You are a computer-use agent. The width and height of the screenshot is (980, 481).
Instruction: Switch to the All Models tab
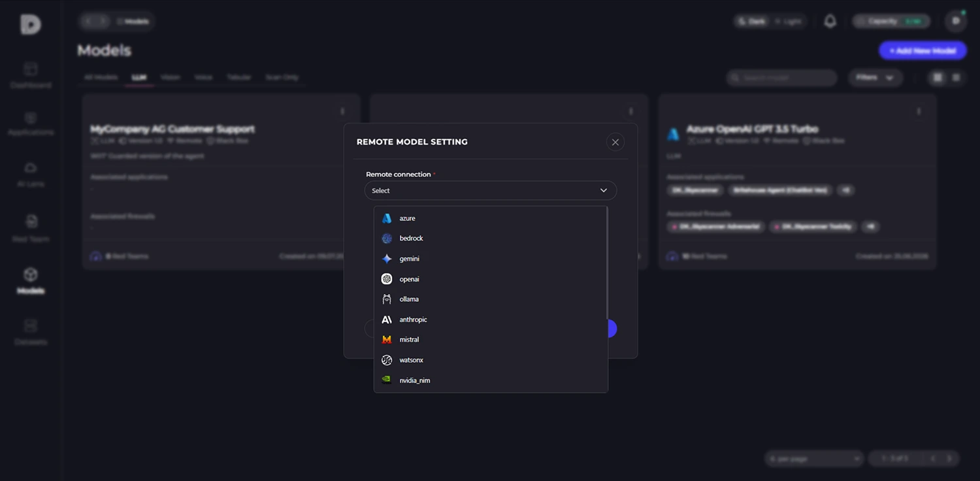click(x=101, y=77)
